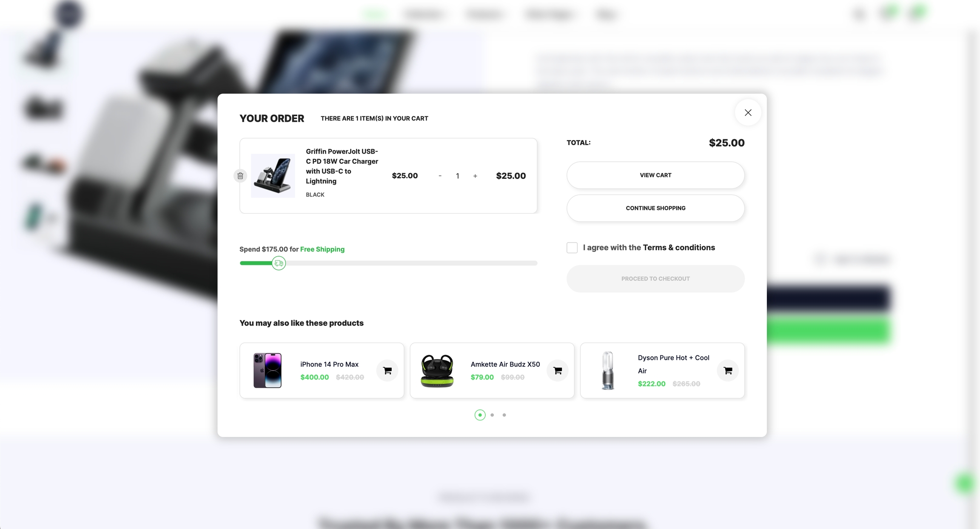Go to second carousel page dot
980x529 pixels.
492,415
